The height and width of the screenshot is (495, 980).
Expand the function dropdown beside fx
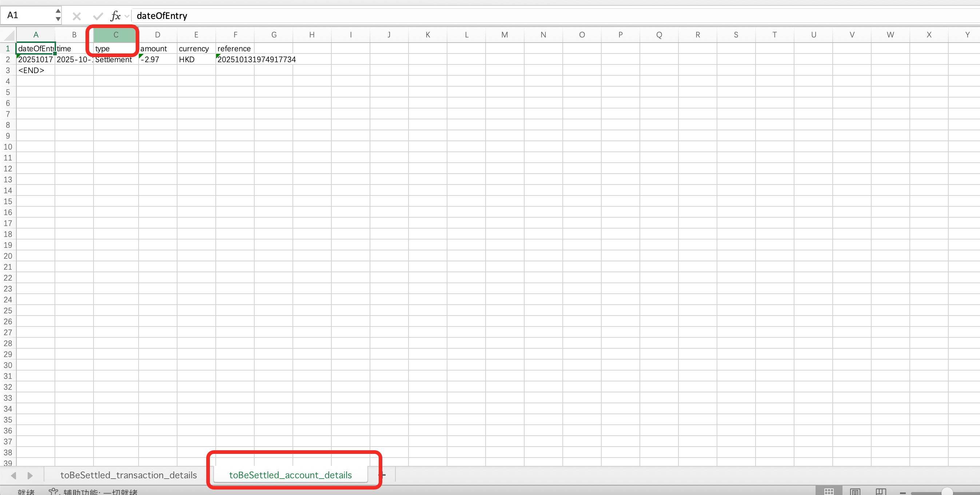pos(127,16)
